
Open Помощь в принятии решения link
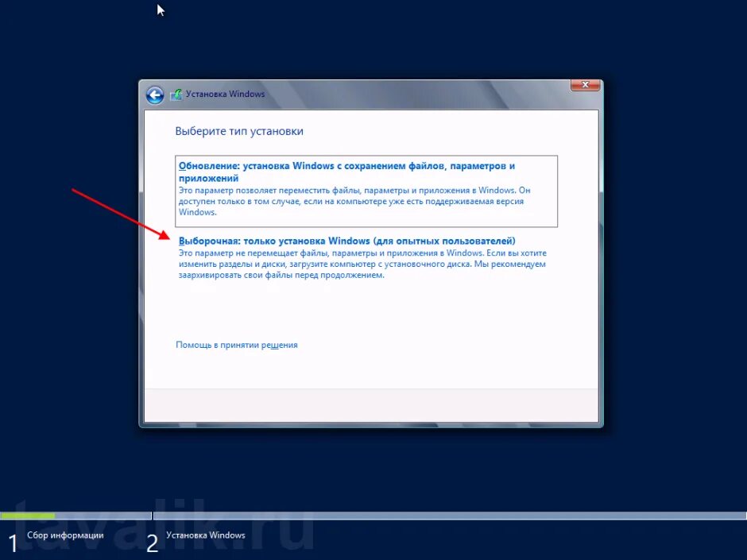click(237, 345)
